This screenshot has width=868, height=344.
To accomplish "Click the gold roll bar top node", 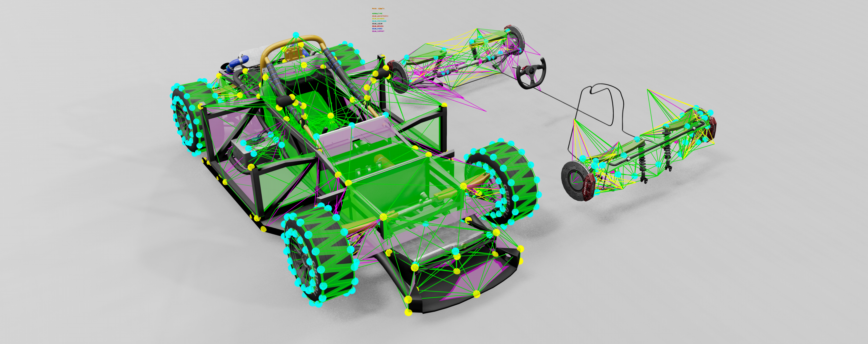I will pyautogui.click(x=296, y=35).
